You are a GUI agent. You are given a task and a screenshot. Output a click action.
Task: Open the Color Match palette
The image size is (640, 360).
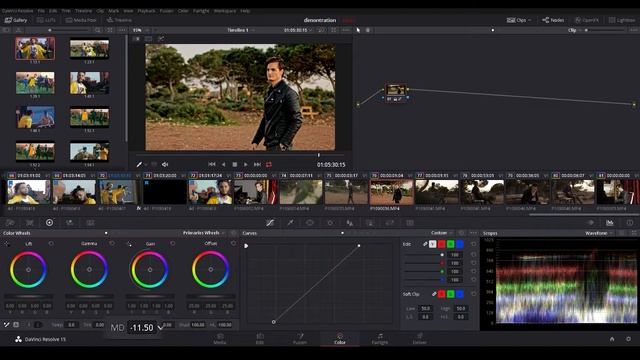point(30,223)
